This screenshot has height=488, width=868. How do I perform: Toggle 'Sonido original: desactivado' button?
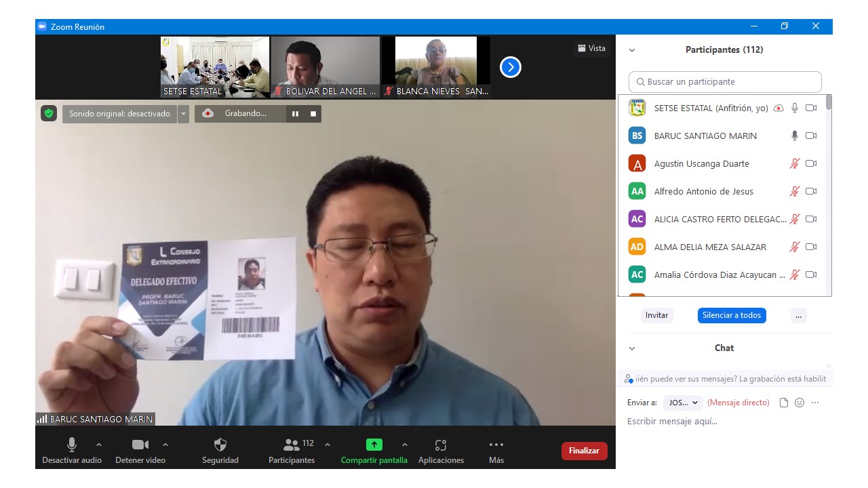point(119,114)
